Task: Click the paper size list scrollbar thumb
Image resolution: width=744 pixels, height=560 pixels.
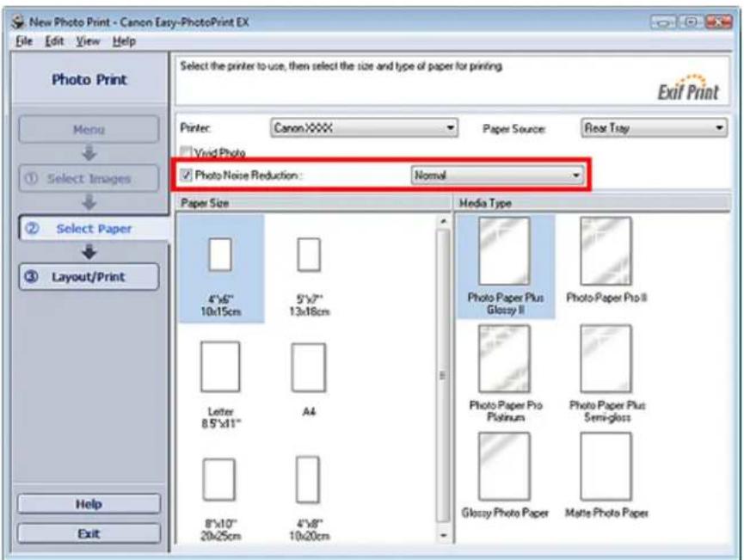Action: [x=443, y=375]
